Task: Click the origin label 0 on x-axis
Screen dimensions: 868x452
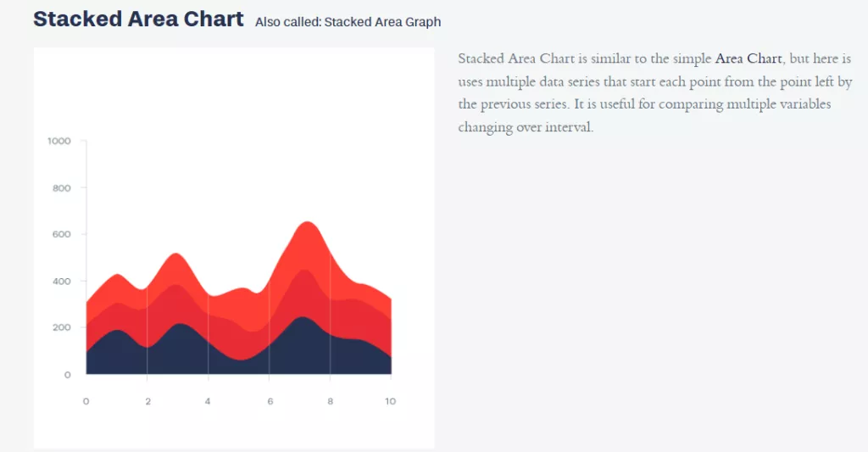Action: [x=86, y=401]
